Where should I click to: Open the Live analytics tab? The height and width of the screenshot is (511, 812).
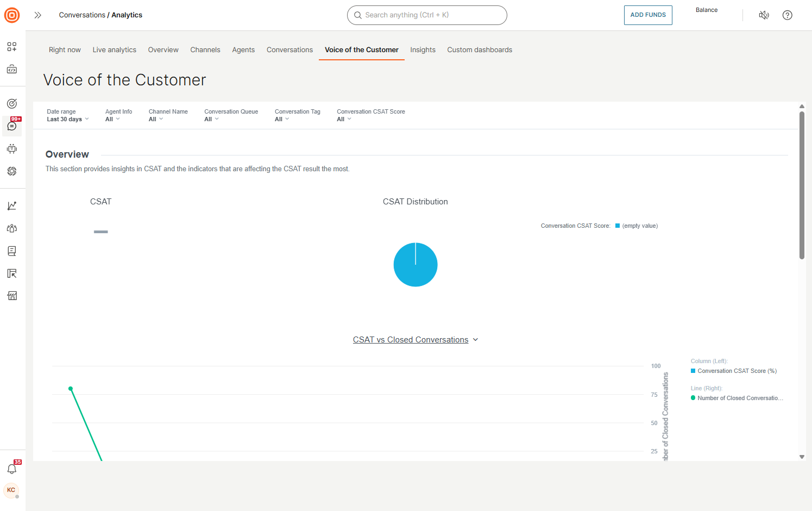pyautogui.click(x=114, y=49)
